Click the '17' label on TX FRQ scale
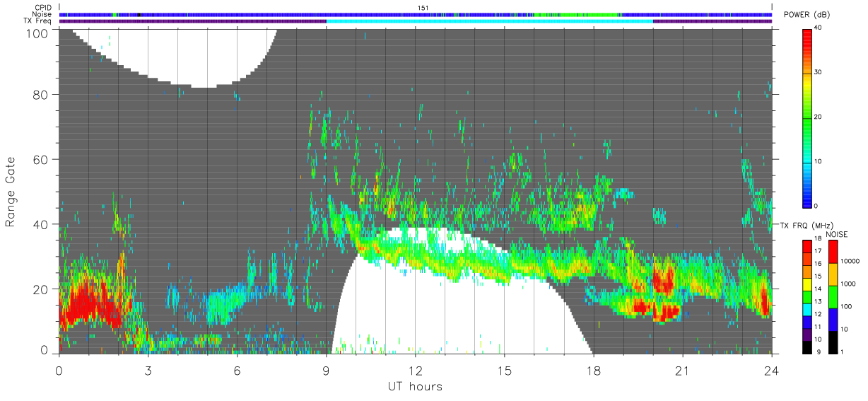This screenshot has height=401, width=868. point(819,251)
